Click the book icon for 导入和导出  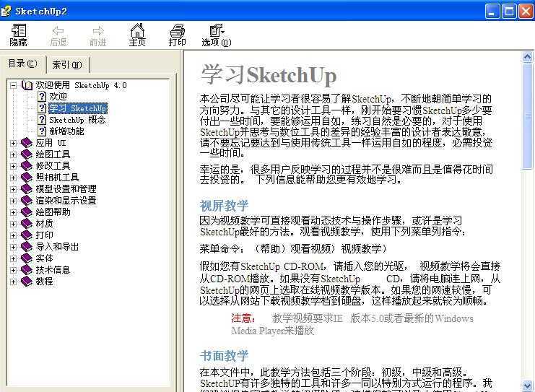pos(27,247)
